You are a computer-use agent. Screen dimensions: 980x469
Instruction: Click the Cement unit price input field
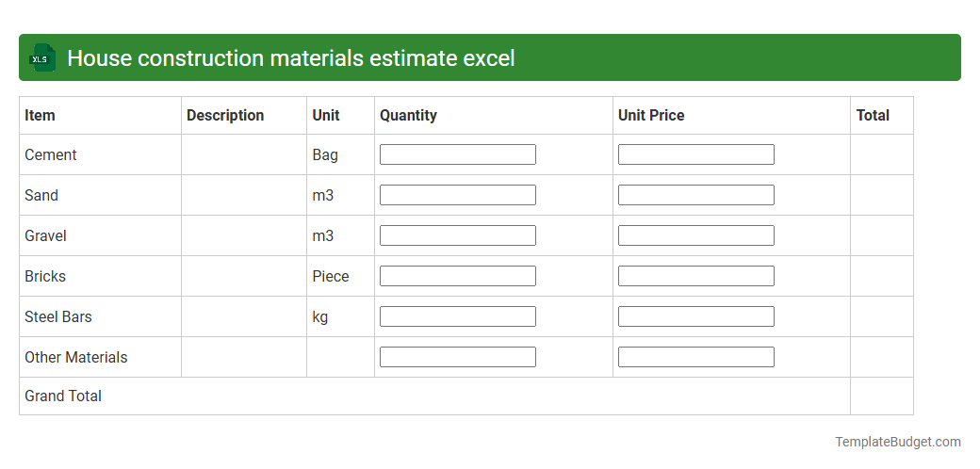pos(695,154)
